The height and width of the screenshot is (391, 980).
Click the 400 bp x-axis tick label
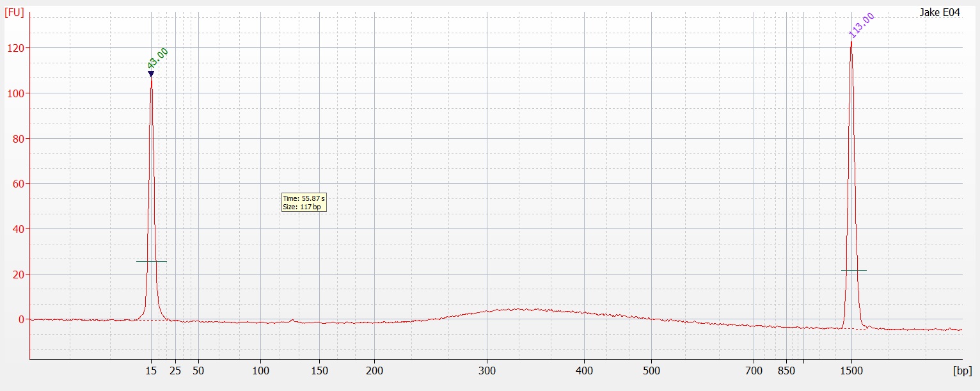(x=584, y=371)
